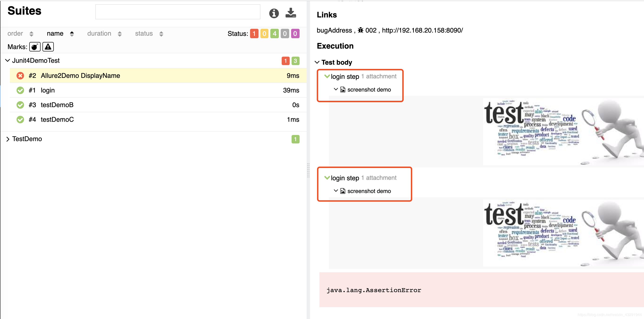Viewport: 644px width, 319px height.
Task: Collapse the Test body section
Action: point(317,62)
